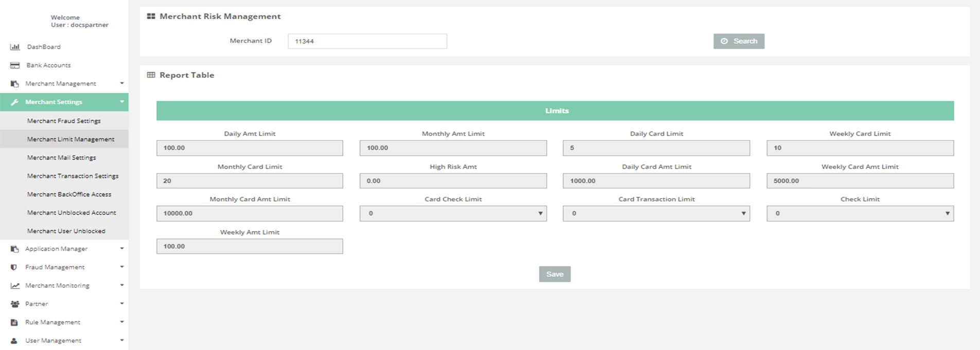The height and width of the screenshot is (350, 980).
Task: Go to Merchant Mail Settings
Action: coord(62,157)
